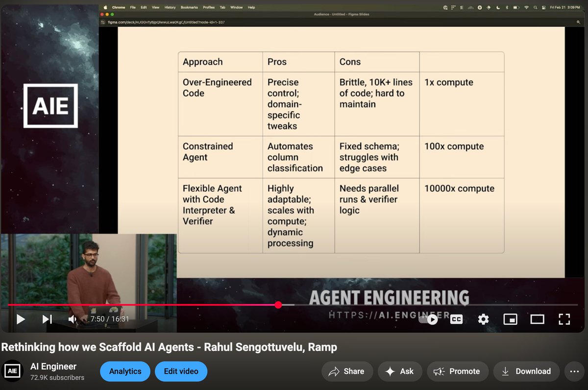This screenshot has width=588, height=390.
Task: Toggle the autoplay switch
Action: pyautogui.click(x=428, y=319)
